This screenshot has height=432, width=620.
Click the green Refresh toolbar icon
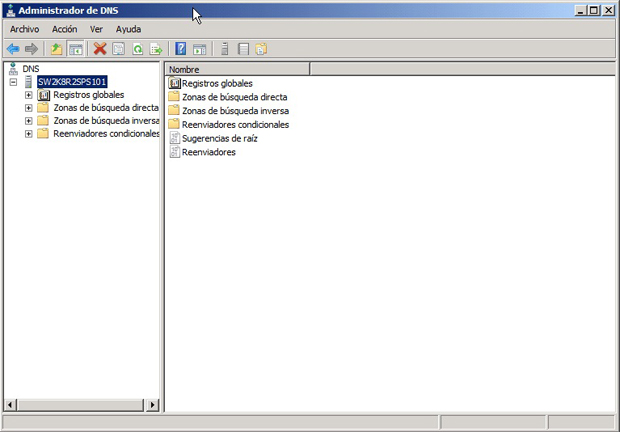[x=138, y=49]
